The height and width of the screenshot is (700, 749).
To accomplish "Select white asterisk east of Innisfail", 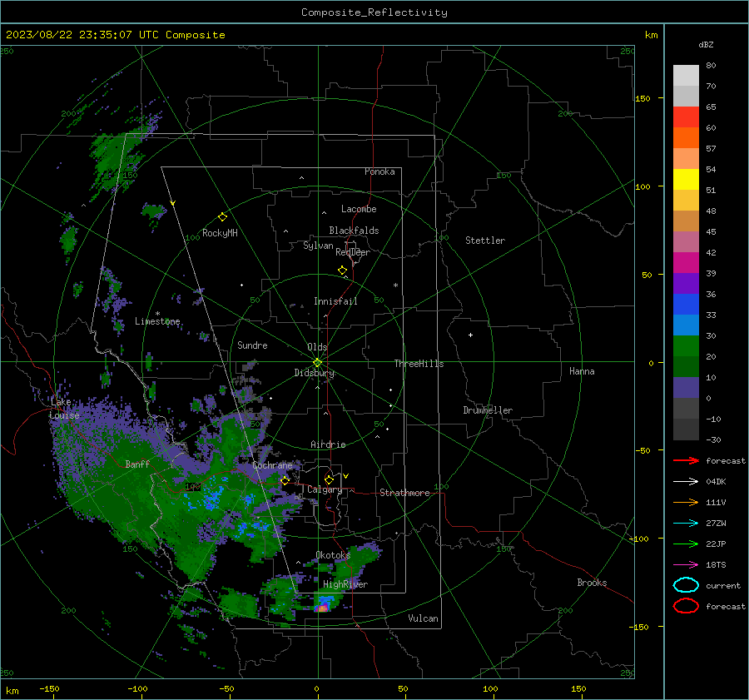I will click(395, 285).
